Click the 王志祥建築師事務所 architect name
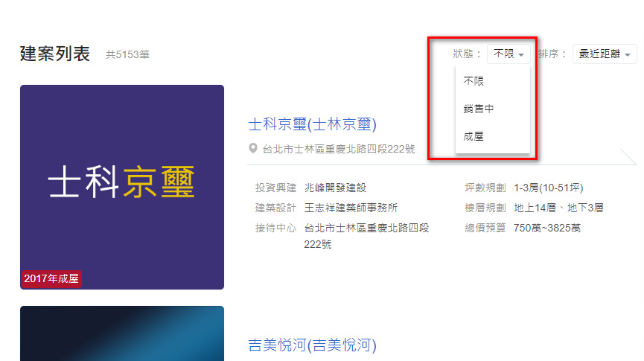 [x=351, y=208]
